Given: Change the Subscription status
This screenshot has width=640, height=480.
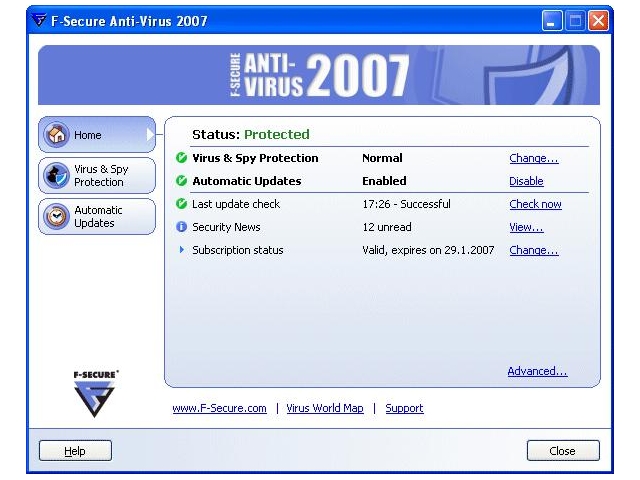Looking at the screenshot, I should (533, 250).
